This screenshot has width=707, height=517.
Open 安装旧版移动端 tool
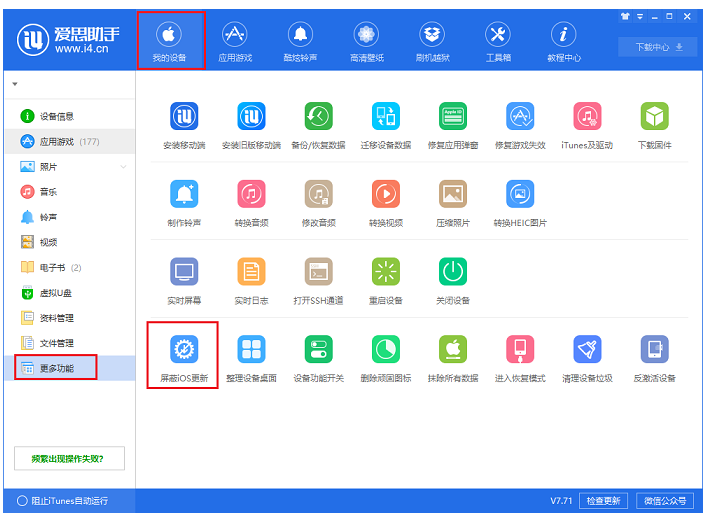pos(251,116)
